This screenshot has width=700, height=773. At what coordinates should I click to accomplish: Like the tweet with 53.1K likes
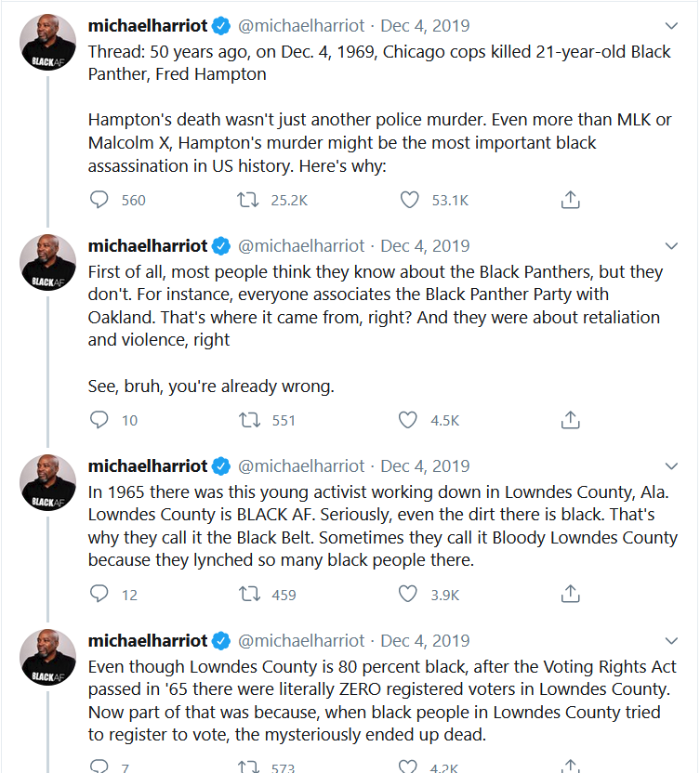[409, 200]
